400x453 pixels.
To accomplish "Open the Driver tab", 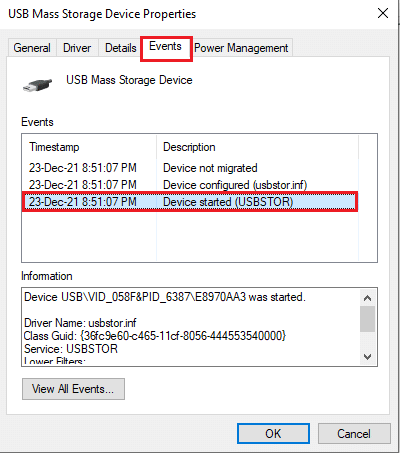I will point(77,48).
